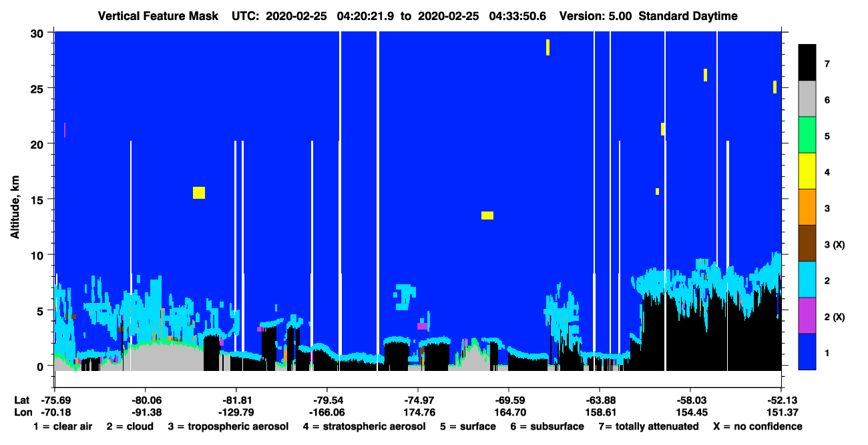Click the magenta 2 (X) legend swatch

pos(807,316)
